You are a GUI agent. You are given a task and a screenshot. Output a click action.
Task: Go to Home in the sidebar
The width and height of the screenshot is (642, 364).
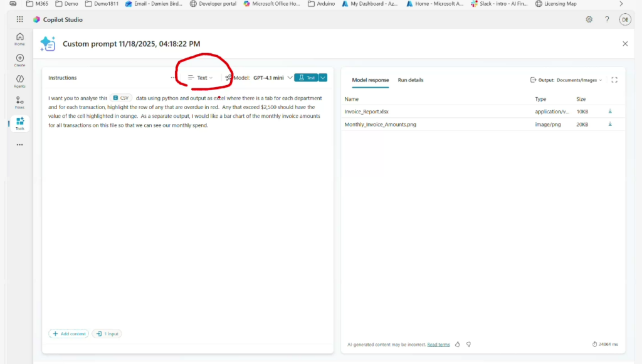tap(19, 39)
